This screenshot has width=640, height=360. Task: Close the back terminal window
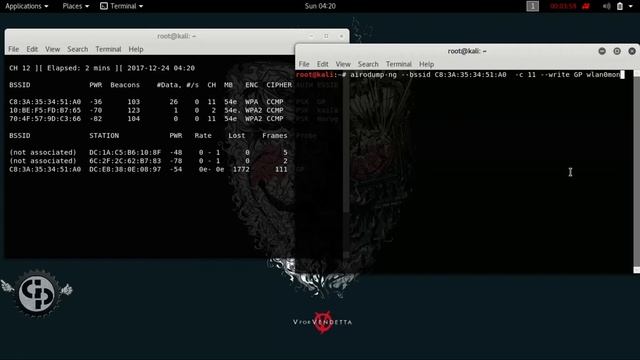click(x=341, y=36)
